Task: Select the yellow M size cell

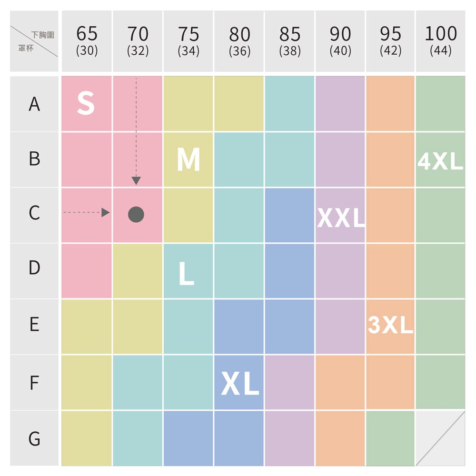Action: pyautogui.click(x=188, y=159)
